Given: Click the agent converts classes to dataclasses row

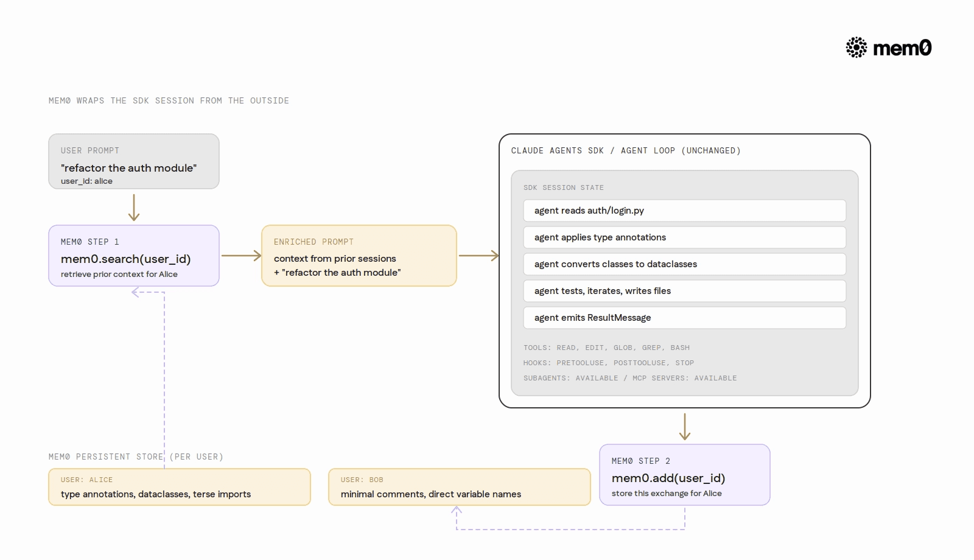Looking at the screenshot, I should pos(685,264).
